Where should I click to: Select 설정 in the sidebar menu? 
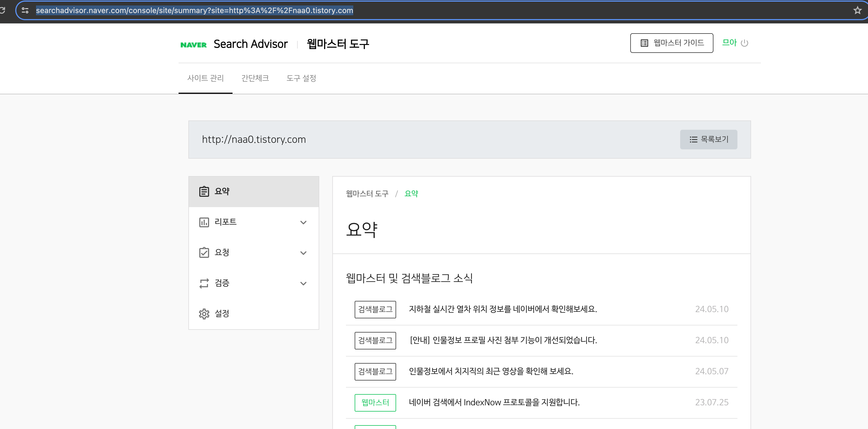pos(254,314)
